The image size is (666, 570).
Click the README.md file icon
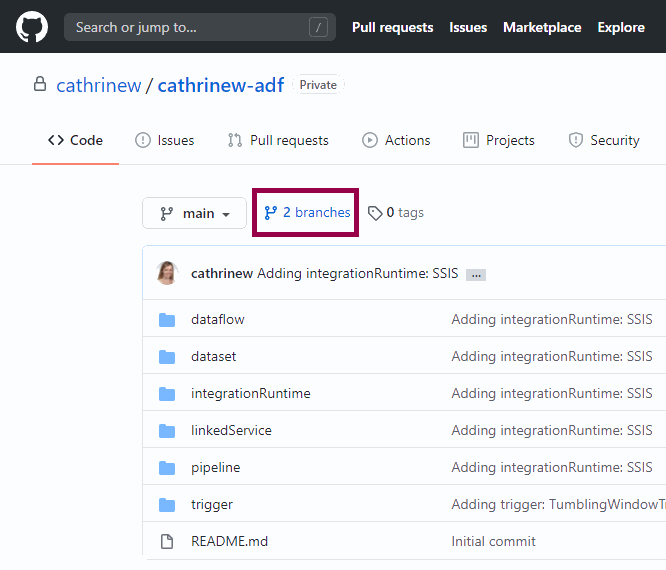click(x=167, y=542)
